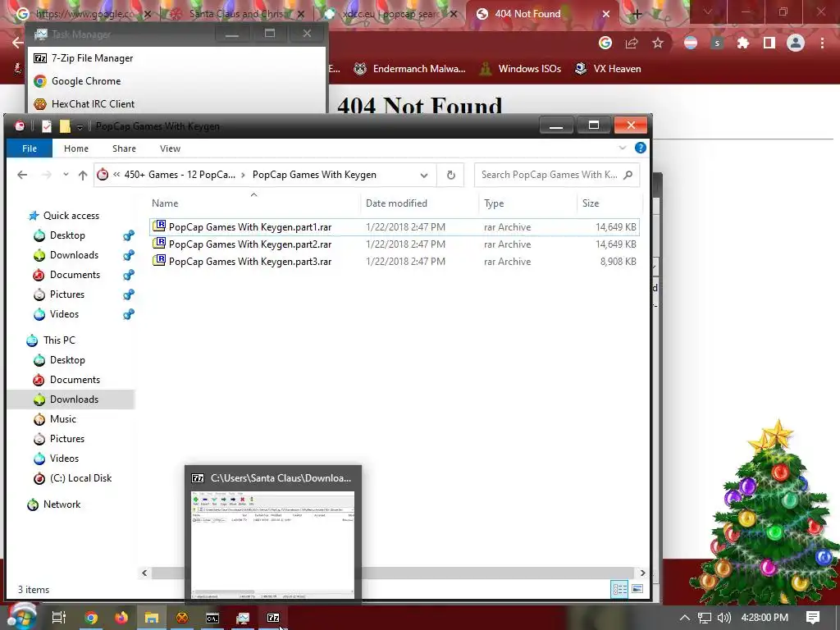Go back in File Explorer
This screenshot has height=630, width=840.
tap(22, 175)
